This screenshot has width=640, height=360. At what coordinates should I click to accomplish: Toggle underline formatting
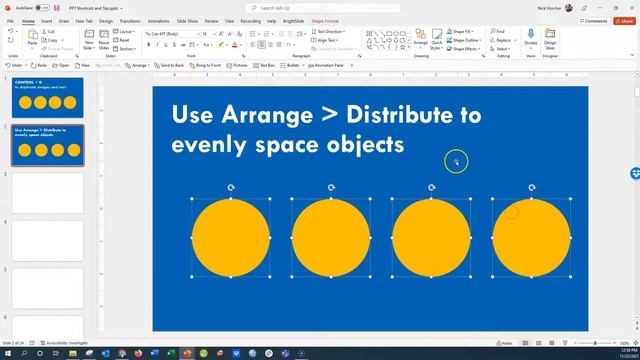[166, 45]
